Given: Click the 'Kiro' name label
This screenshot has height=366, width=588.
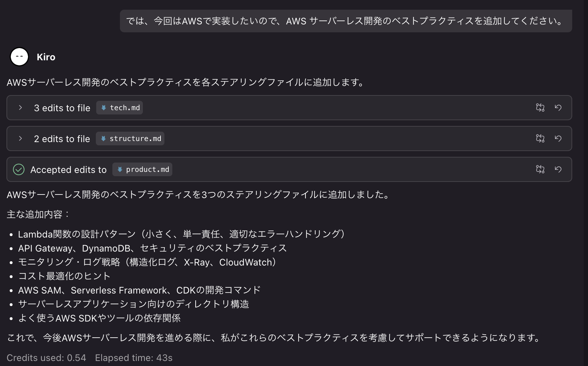Looking at the screenshot, I should (46, 57).
